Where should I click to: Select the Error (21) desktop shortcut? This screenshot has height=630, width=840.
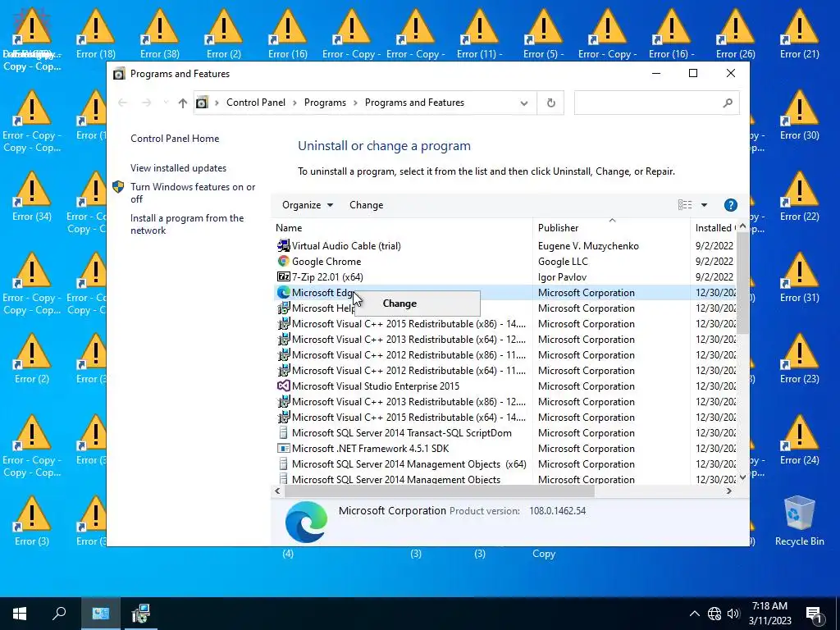799,34
